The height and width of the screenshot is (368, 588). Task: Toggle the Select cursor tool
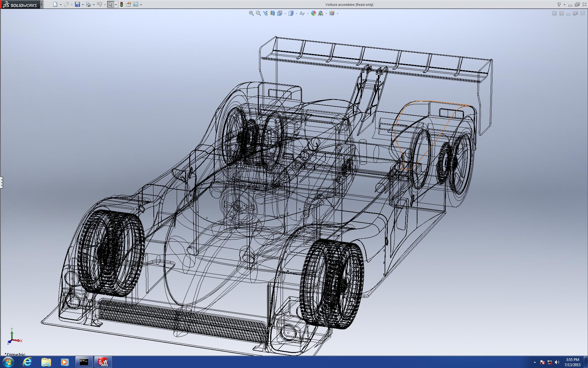click(110, 4)
